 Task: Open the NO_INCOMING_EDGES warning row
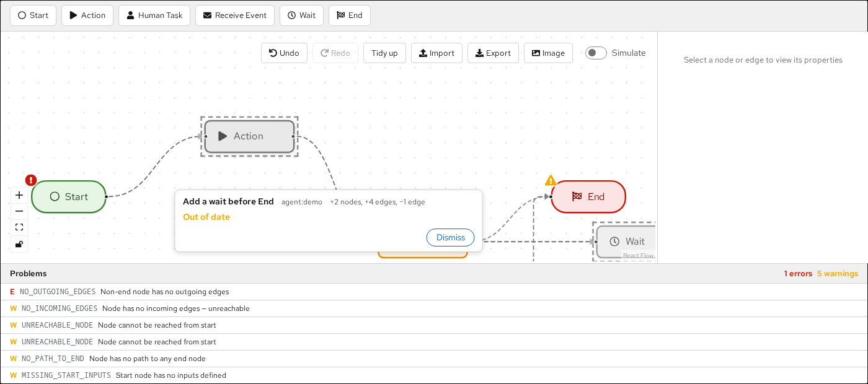(x=434, y=308)
